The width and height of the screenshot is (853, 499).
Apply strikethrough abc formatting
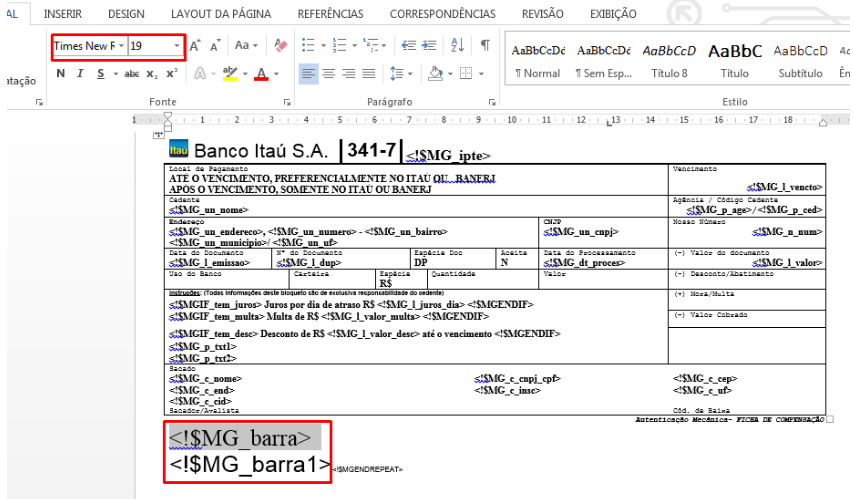coord(132,73)
